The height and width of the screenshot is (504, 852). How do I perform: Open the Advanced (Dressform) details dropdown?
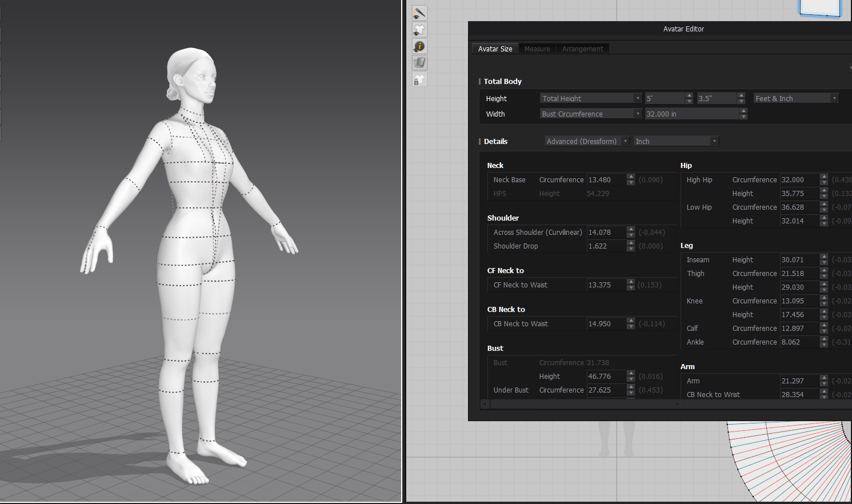tap(587, 141)
